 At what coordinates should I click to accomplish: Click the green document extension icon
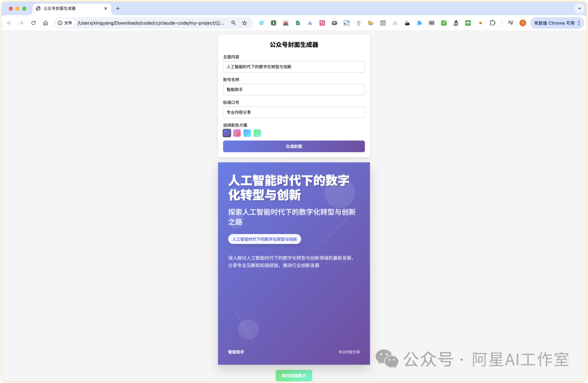click(x=298, y=23)
